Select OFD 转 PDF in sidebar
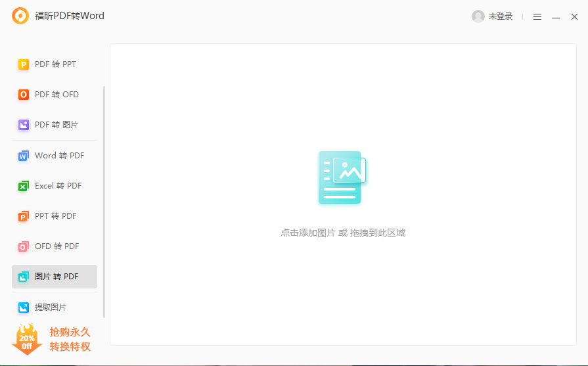The height and width of the screenshot is (366, 588). tap(55, 246)
